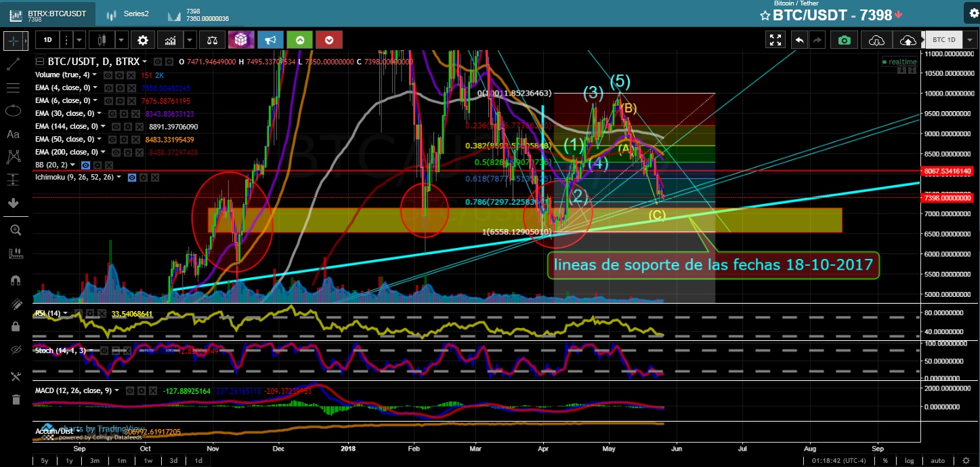Select the crosshair cursor tool
Viewport: 980px width, 467px height.
click(13, 40)
